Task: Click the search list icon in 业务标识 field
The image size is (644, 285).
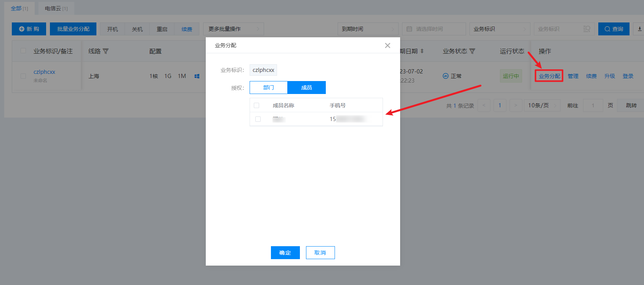Action: tap(586, 29)
